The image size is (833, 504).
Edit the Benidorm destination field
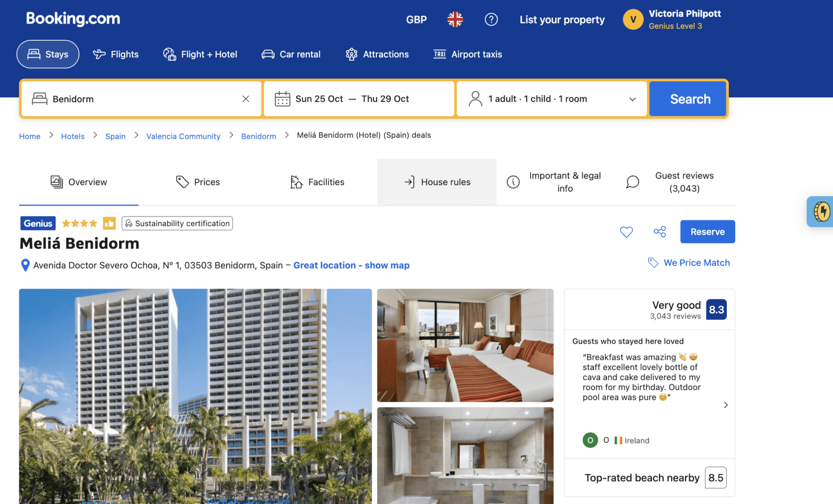point(141,99)
